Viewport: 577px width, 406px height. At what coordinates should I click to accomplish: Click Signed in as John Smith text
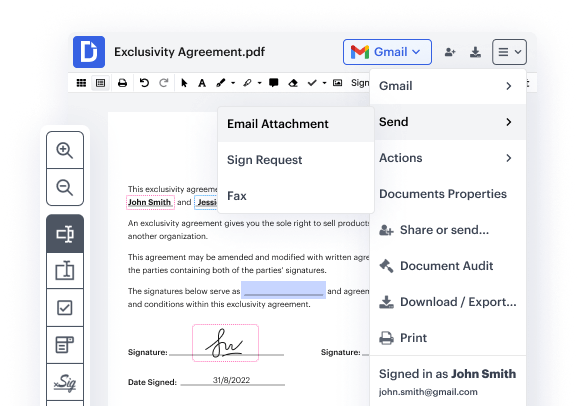[447, 374]
